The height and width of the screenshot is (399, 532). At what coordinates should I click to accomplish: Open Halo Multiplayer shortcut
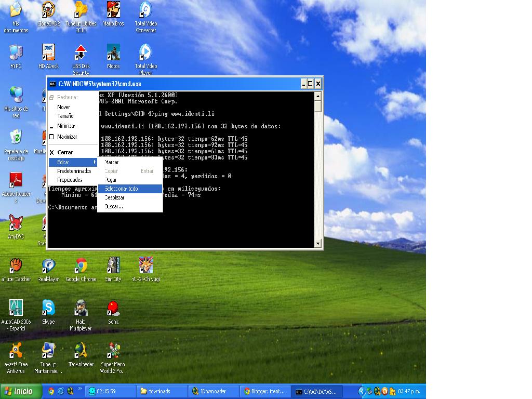[81, 315]
